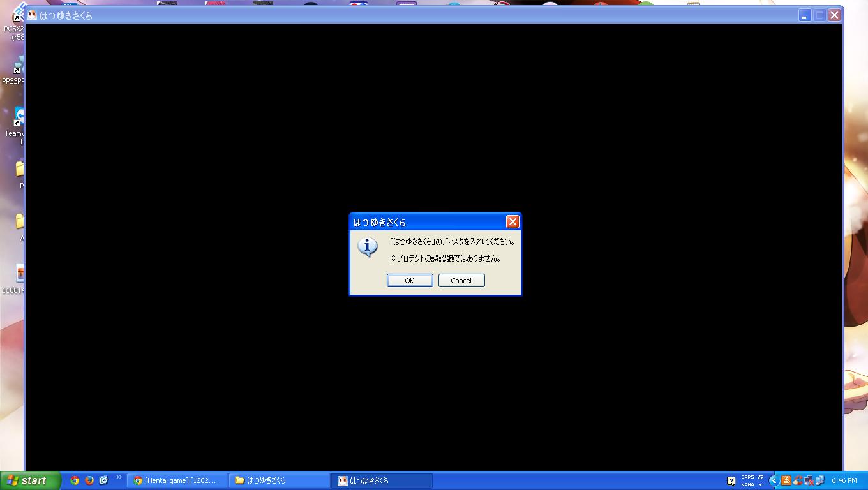Screen dimensions: 868x490
Task: Click the CCleaner tray icon
Action: 797,480
